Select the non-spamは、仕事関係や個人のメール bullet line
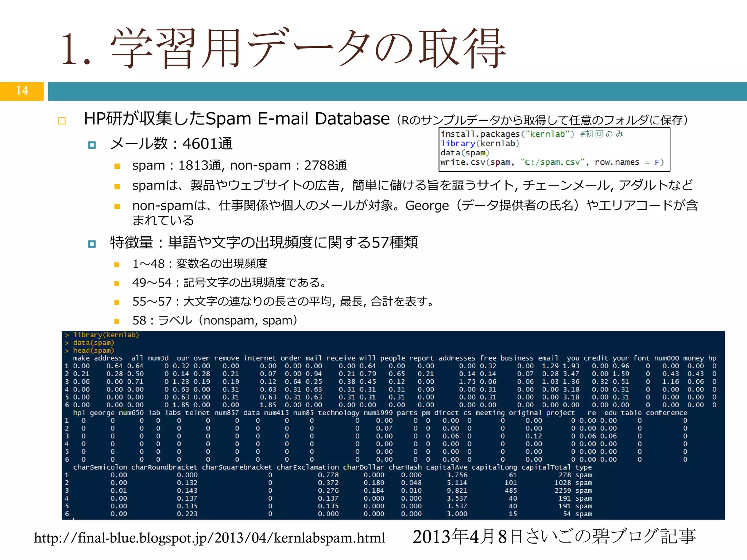This screenshot has height=560, width=747. tap(415, 213)
